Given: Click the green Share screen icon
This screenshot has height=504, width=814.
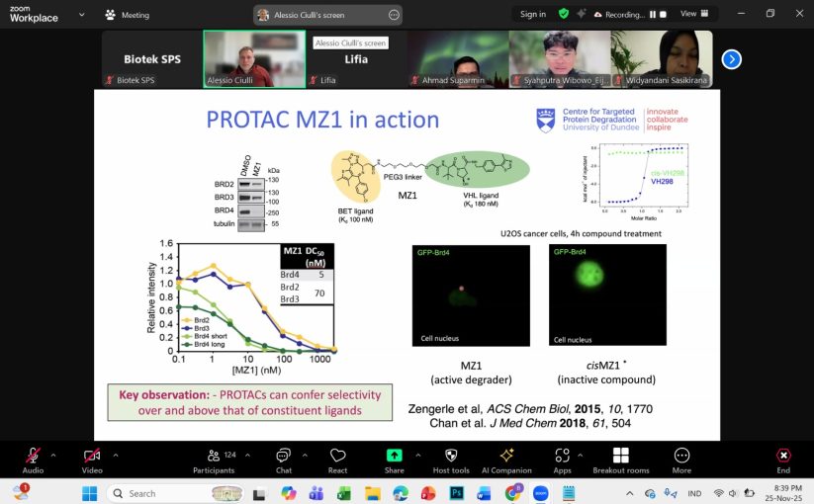Looking at the screenshot, I should (x=395, y=456).
